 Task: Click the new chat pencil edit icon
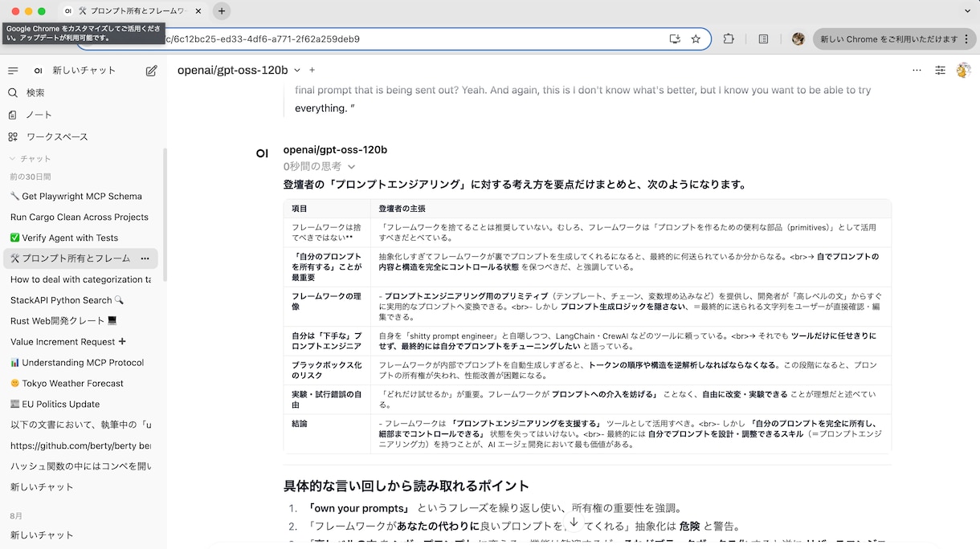point(151,71)
